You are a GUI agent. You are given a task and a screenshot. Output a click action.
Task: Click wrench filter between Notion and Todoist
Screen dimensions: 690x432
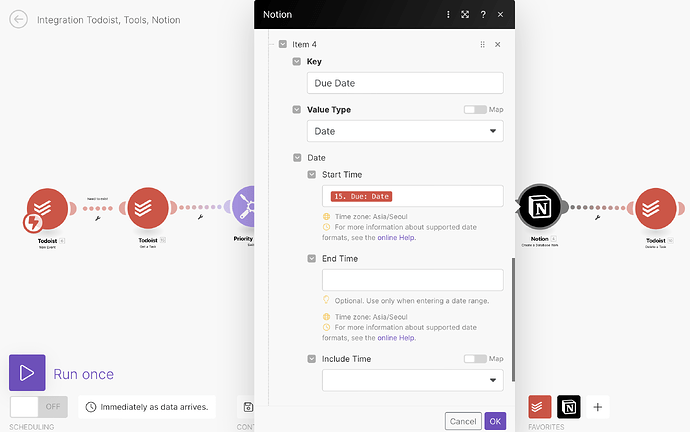598,217
